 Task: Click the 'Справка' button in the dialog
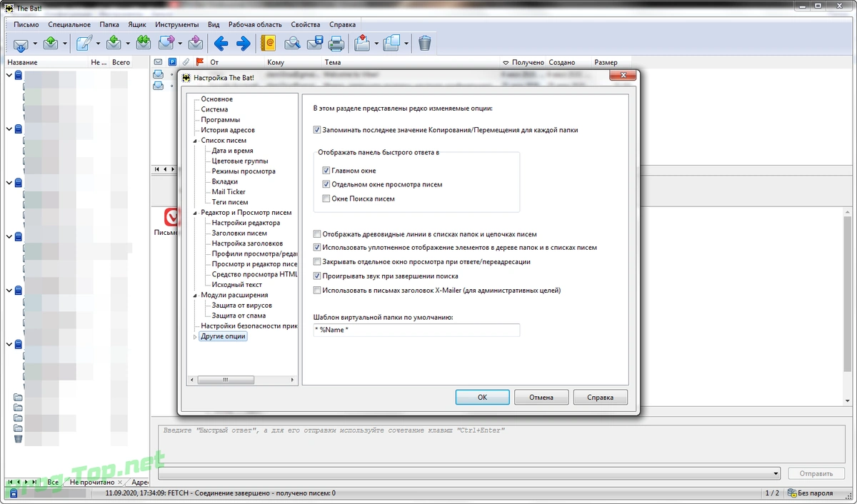click(601, 398)
